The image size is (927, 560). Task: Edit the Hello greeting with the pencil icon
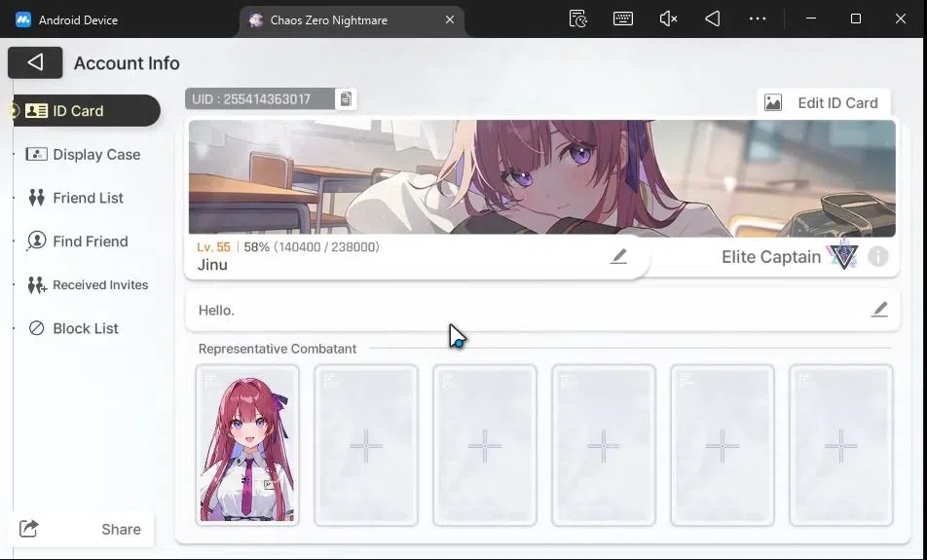click(879, 310)
